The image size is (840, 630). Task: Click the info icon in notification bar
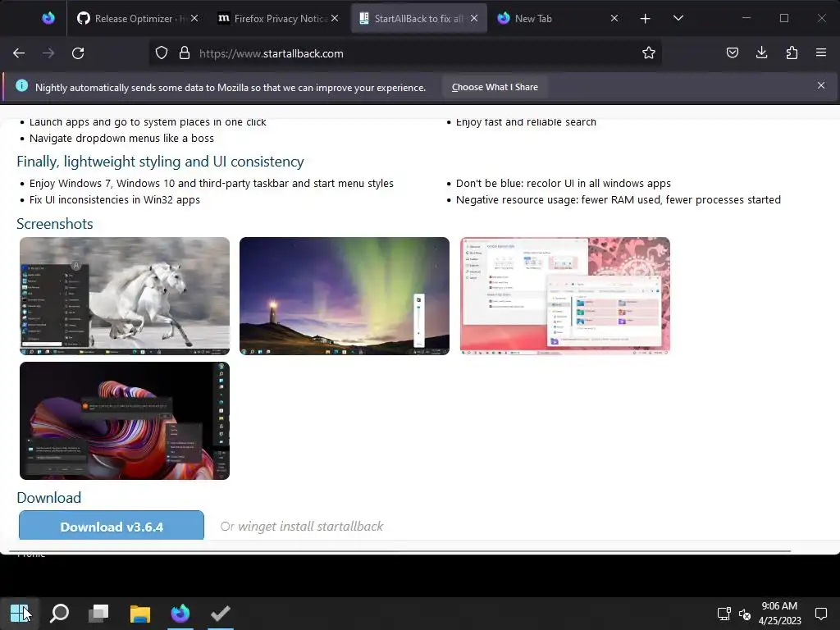click(21, 85)
